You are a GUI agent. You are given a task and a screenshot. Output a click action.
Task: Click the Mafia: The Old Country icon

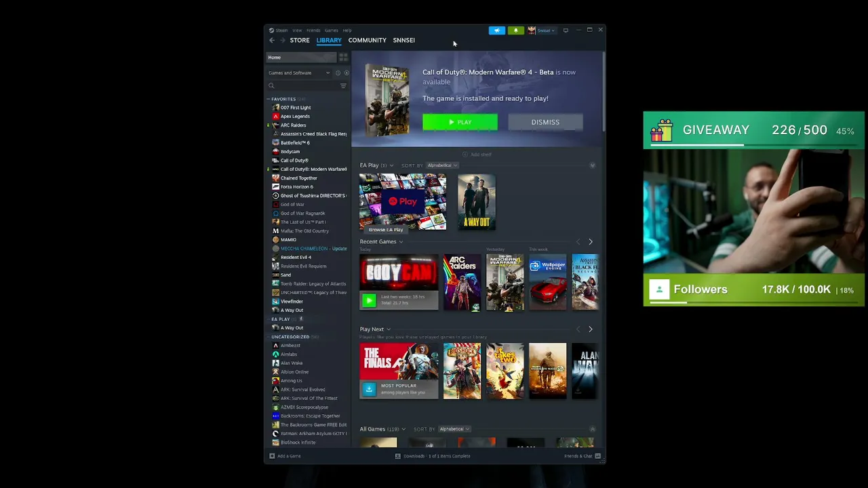coord(275,231)
